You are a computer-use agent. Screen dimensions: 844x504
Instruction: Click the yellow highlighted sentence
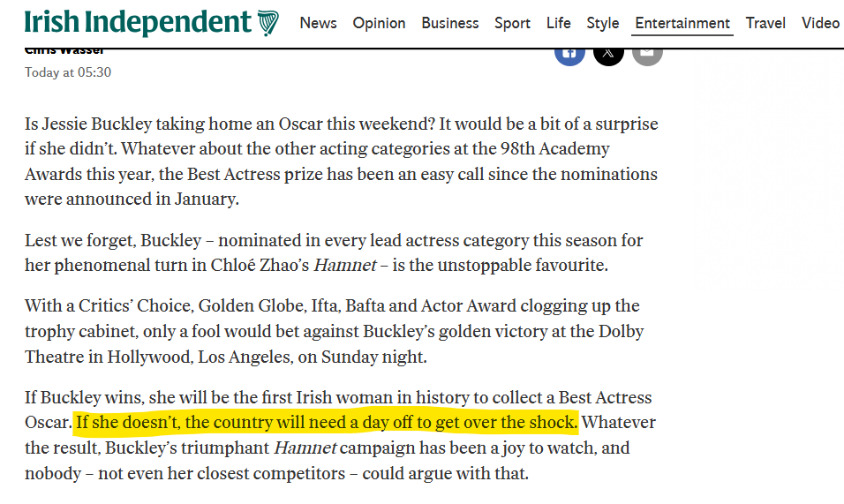pyautogui.click(x=327, y=422)
